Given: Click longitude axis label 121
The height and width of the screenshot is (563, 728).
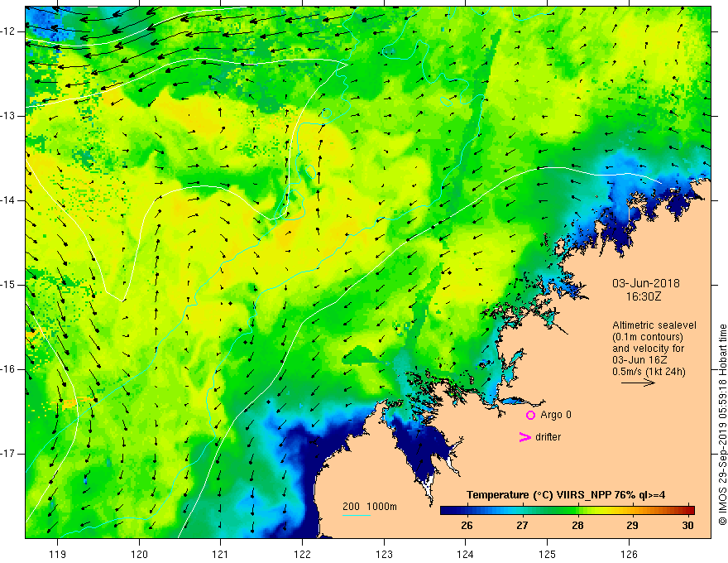Looking at the screenshot, I should [x=221, y=554].
